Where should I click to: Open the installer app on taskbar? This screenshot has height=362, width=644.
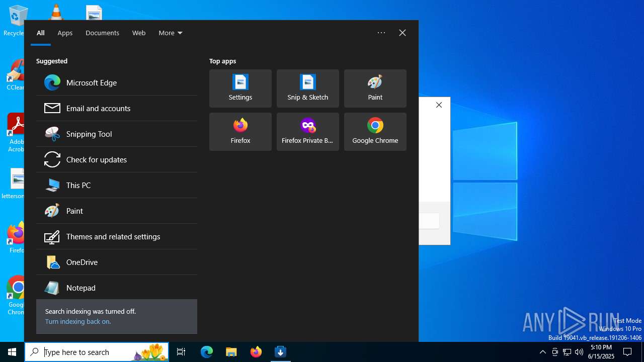pos(281,352)
